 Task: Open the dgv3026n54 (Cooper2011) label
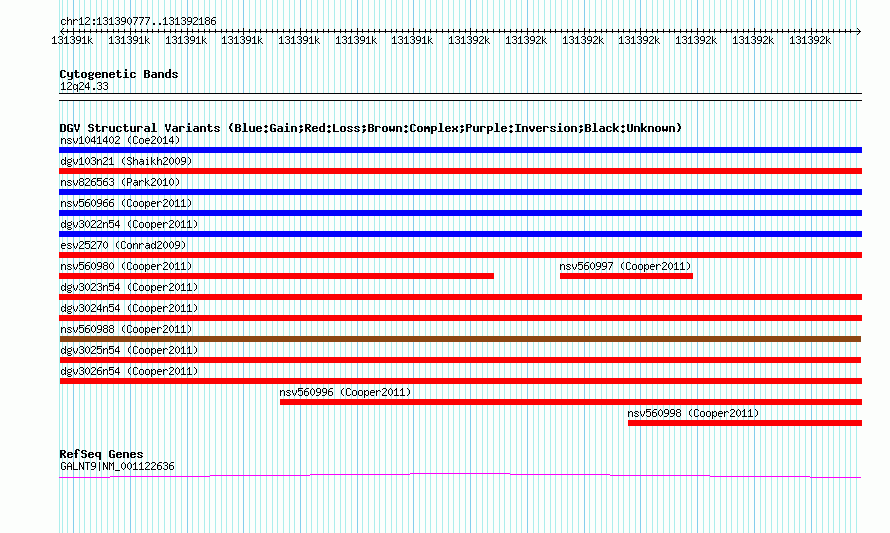click(129, 371)
